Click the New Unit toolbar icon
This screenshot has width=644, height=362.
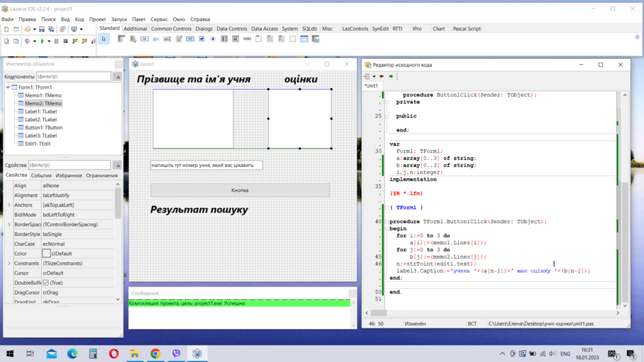[6, 29]
